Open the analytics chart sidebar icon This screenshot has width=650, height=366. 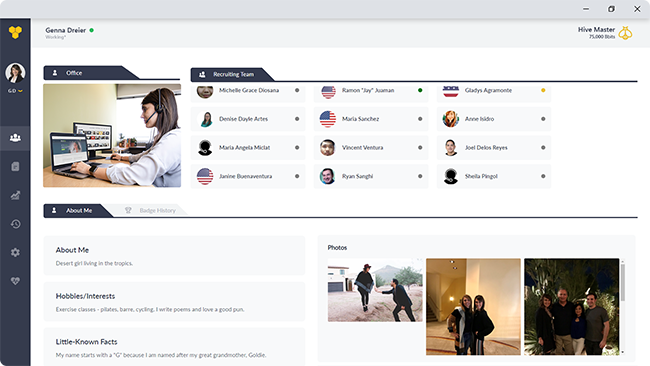pos(15,195)
